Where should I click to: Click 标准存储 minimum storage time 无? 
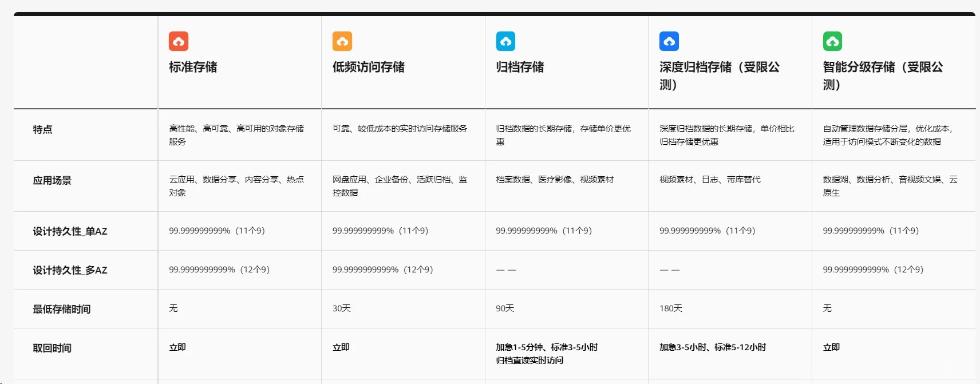click(173, 308)
